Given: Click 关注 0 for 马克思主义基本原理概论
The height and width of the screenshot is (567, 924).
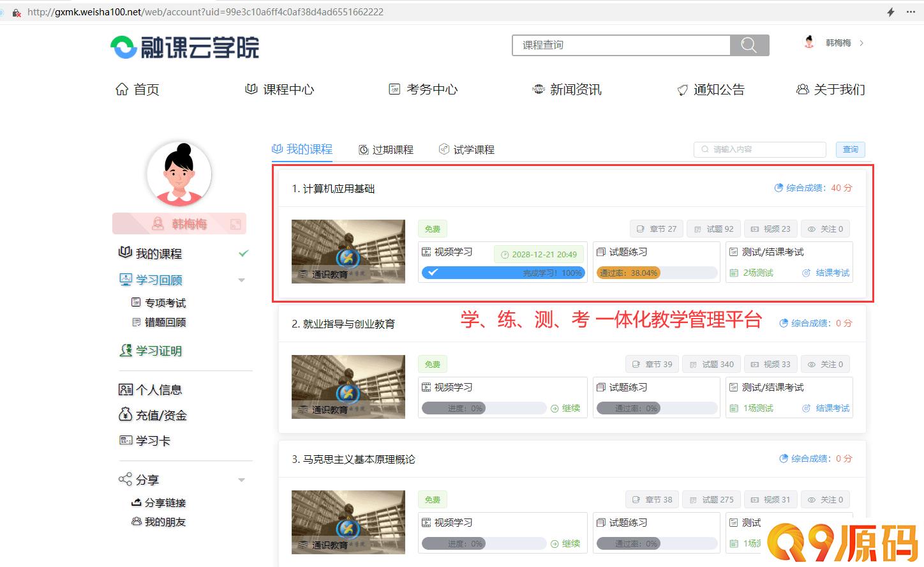Looking at the screenshot, I should pos(825,499).
